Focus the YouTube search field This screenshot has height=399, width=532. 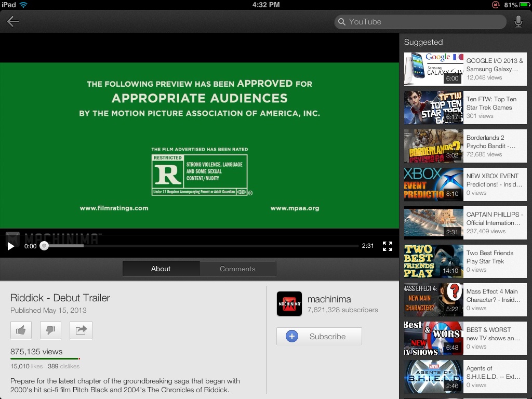coord(420,22)
